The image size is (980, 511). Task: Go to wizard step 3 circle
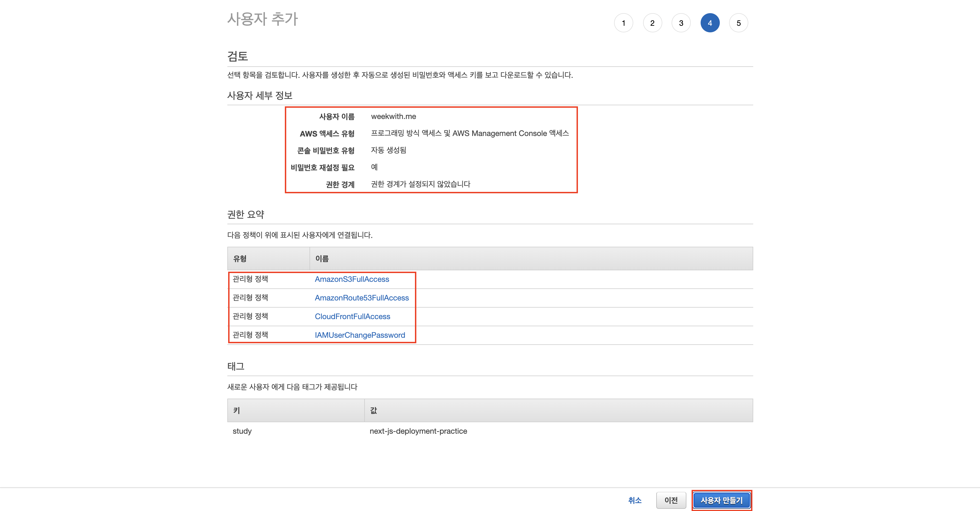[x=681, y=23]
